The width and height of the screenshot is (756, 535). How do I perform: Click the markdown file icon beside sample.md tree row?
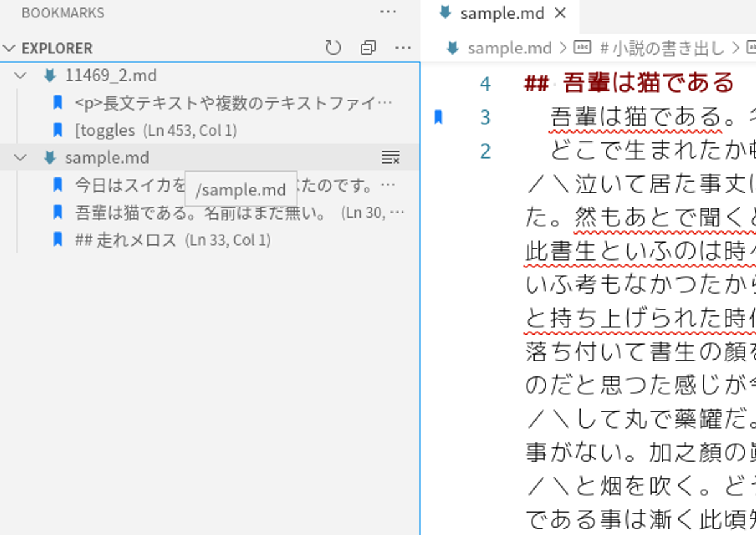(x=50, y=157)
